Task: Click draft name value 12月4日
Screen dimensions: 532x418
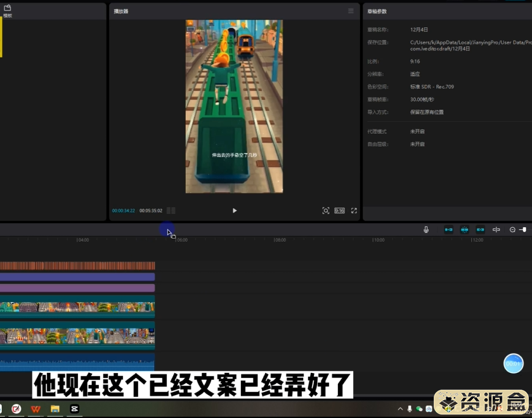Action: point(419,30)
